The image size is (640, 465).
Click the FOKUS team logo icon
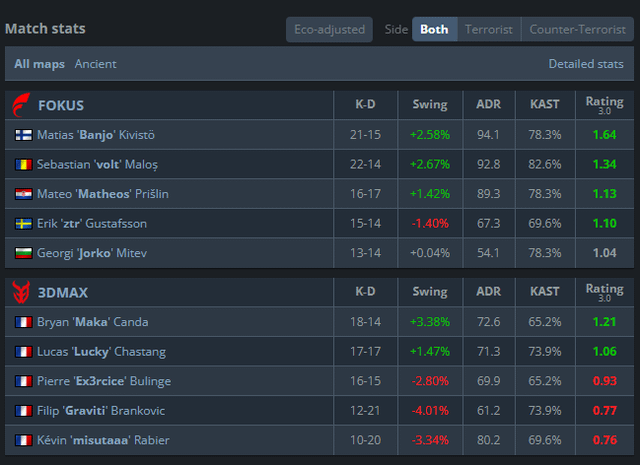20,105
